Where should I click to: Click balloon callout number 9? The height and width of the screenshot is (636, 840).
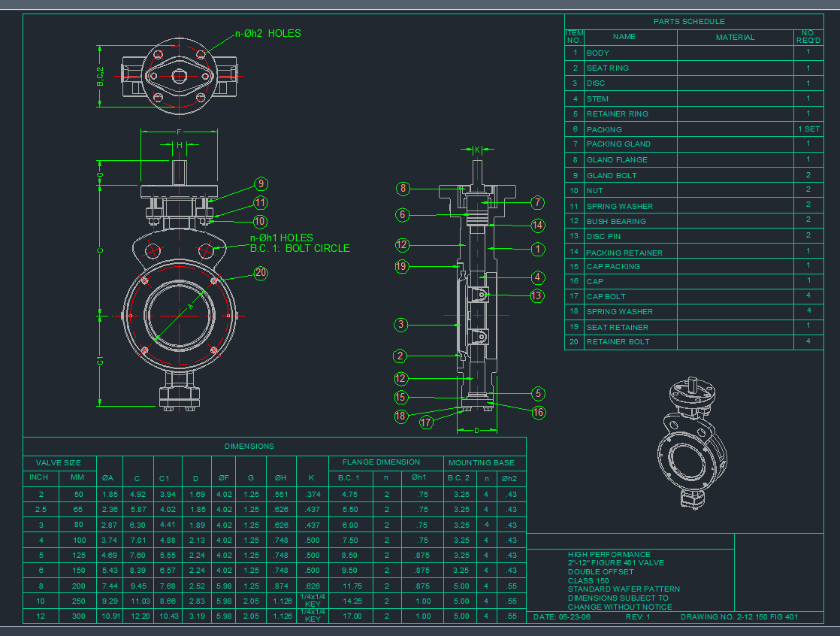pyautogui.click(x=261, y=183)
